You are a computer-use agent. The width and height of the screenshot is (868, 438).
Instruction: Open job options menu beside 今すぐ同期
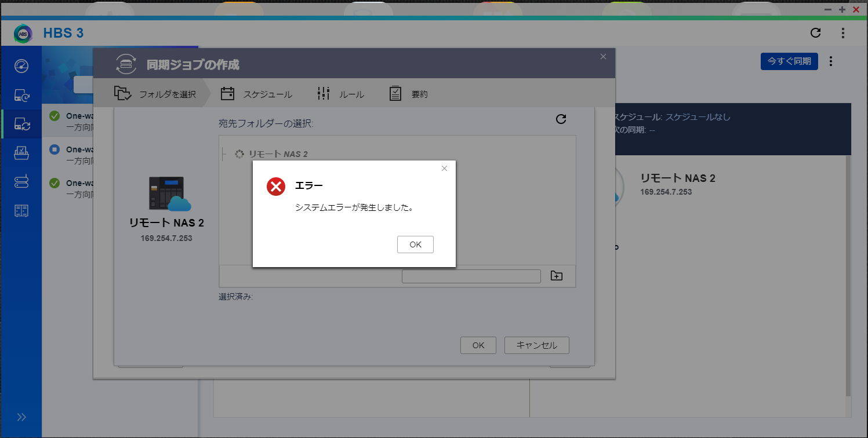tap(831, 61)
